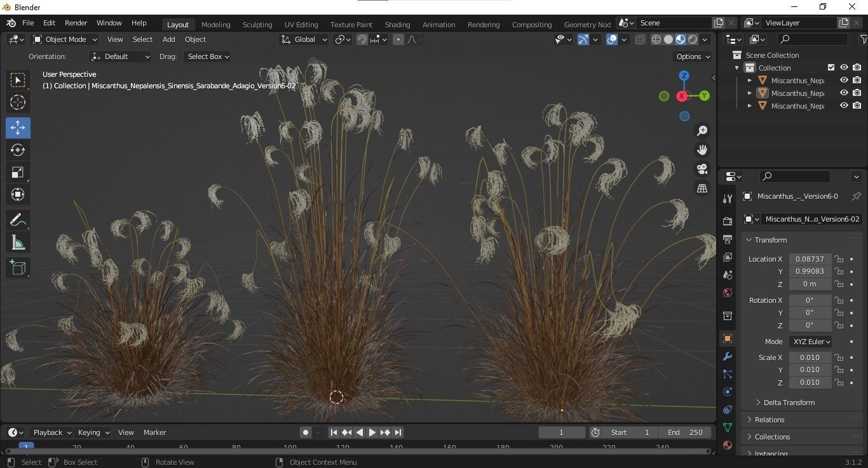Open the Orientation Default dropdown
868x468 pixels.
pyautogui.click(x=120, y=57)
